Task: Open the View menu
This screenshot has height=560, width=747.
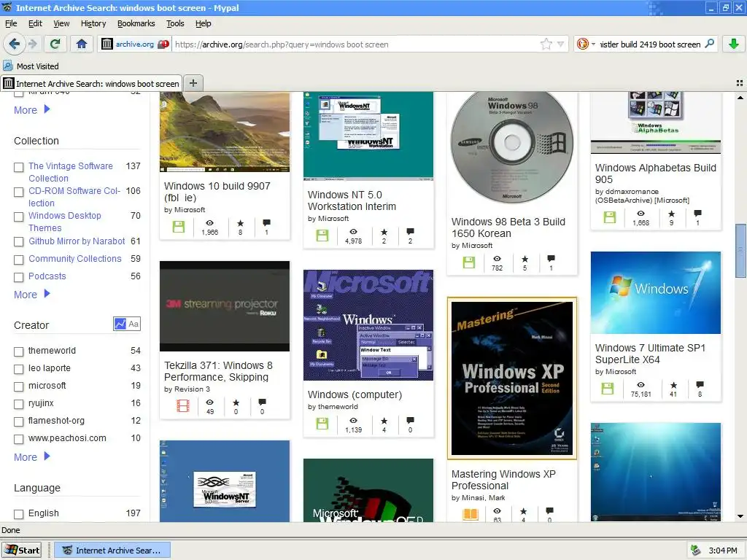Action: point(61,23)
